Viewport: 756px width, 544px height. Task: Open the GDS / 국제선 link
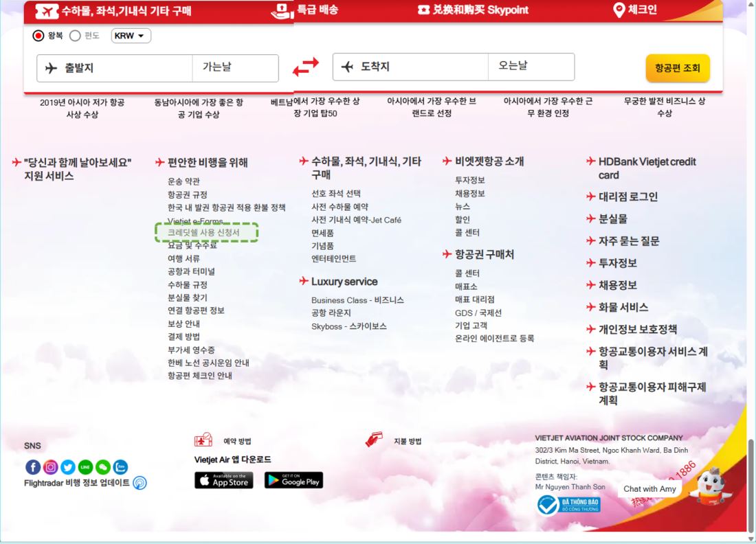(x=478, y=313)
